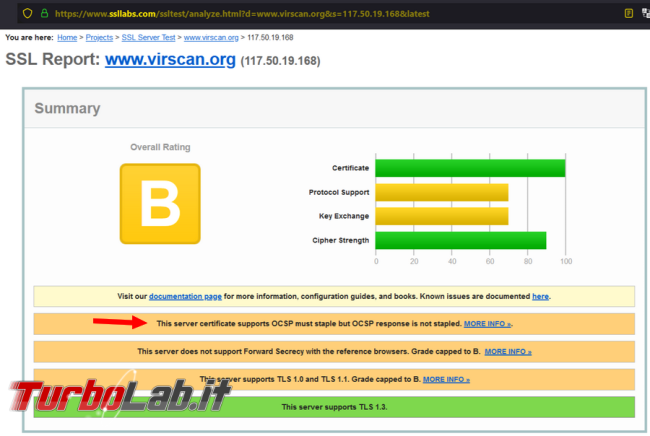Open the Home breadcrumb link
The height and width of the screenshot is (436, 650).
coord(67,37)
